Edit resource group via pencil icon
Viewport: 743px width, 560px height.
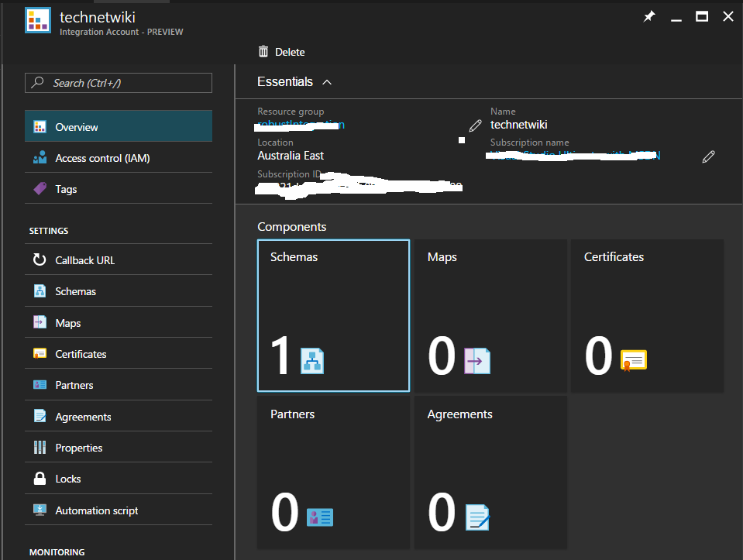(475, 125)
